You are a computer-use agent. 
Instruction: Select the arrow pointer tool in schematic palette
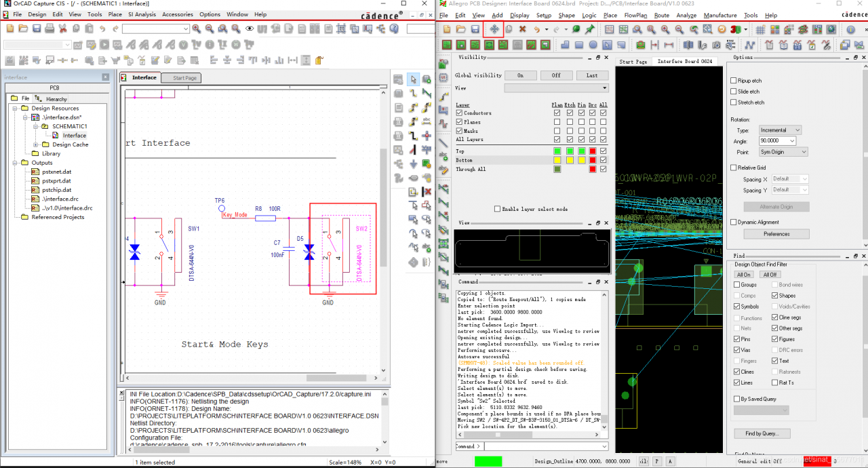[x=413, y=79]
